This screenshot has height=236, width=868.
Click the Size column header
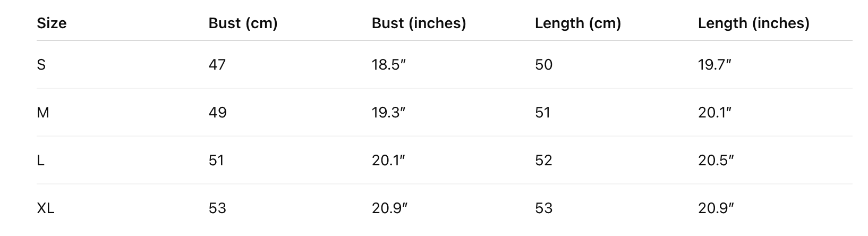pos(52,23)
